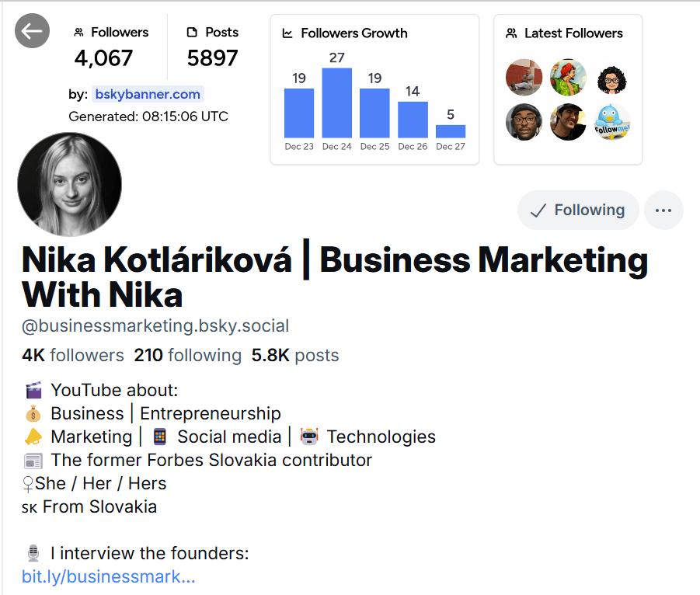Open the bit.ly/businessmark link
Viewport: 700px width, 595px height.
pos(108,577)
